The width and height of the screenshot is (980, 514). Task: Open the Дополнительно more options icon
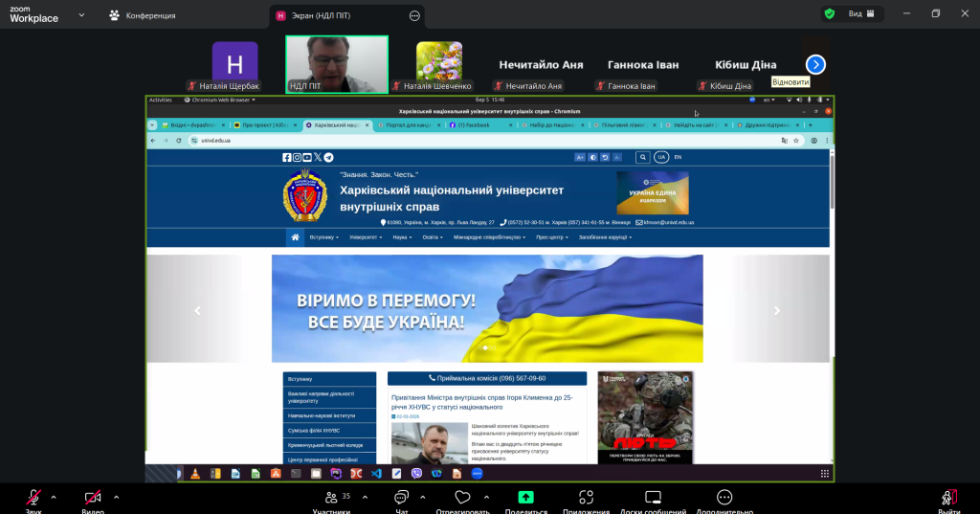(x=724, y=498)
